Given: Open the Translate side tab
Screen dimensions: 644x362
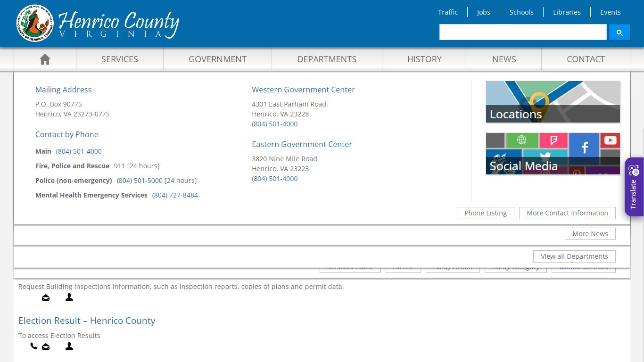Looking at the screenshot, I should [x=634, y=187].
